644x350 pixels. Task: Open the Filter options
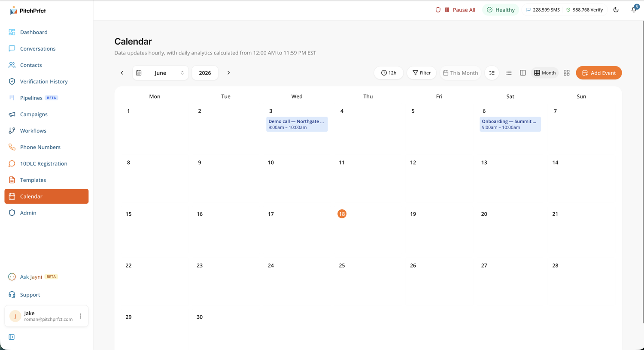(x=422, y=73)
